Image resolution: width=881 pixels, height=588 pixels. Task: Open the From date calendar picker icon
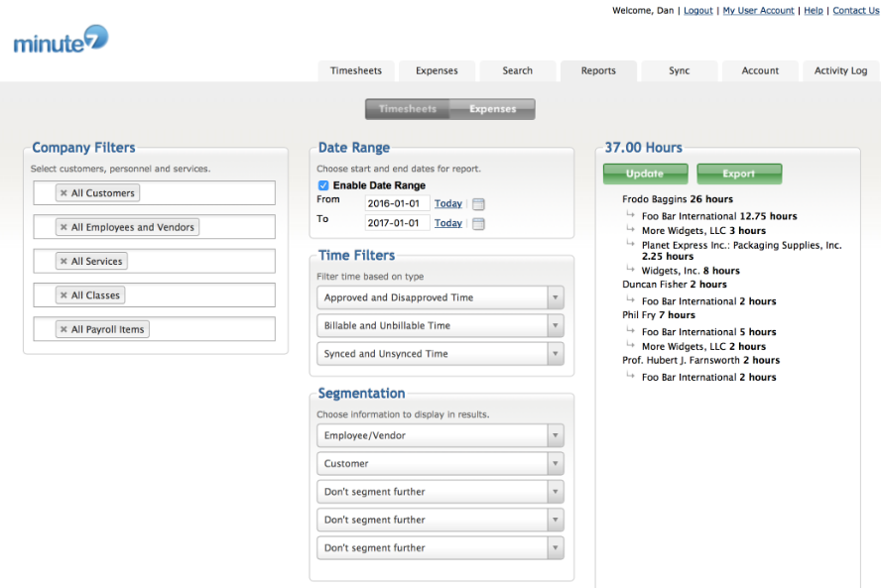point(478,204)
